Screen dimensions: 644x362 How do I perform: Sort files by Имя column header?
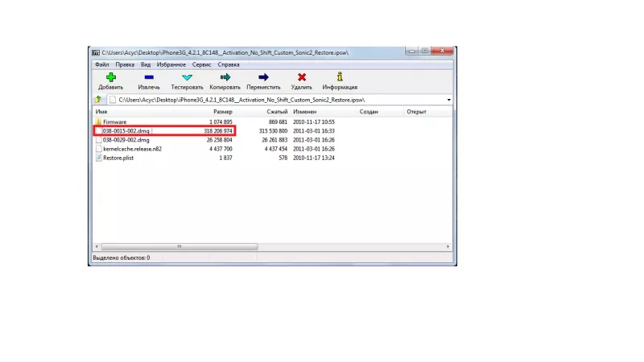pyautogui.click(x=101, y=112)
